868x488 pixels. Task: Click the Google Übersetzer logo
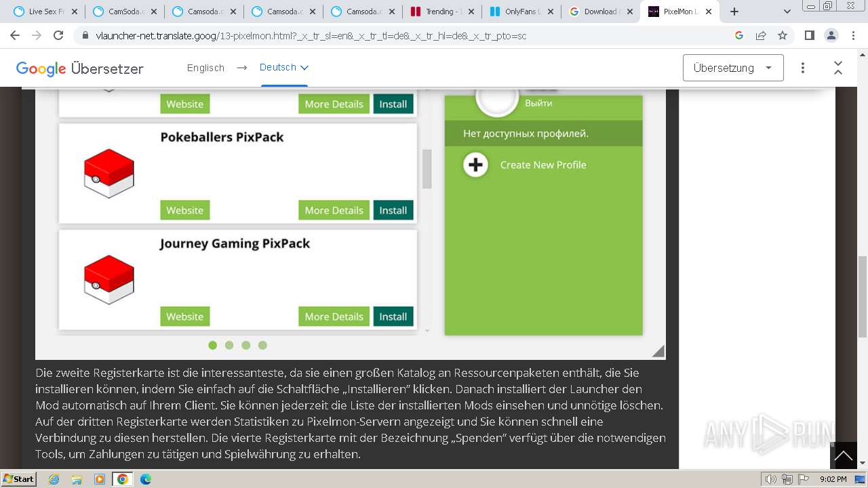tap(79, 68)
